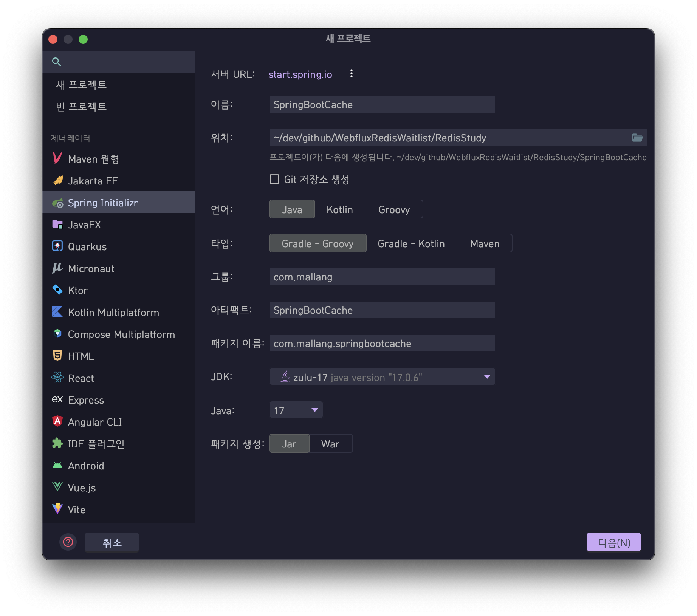The image size is (697, 616).
Task: Click the 패키지 이름 package name field
Action: [383, 343]
